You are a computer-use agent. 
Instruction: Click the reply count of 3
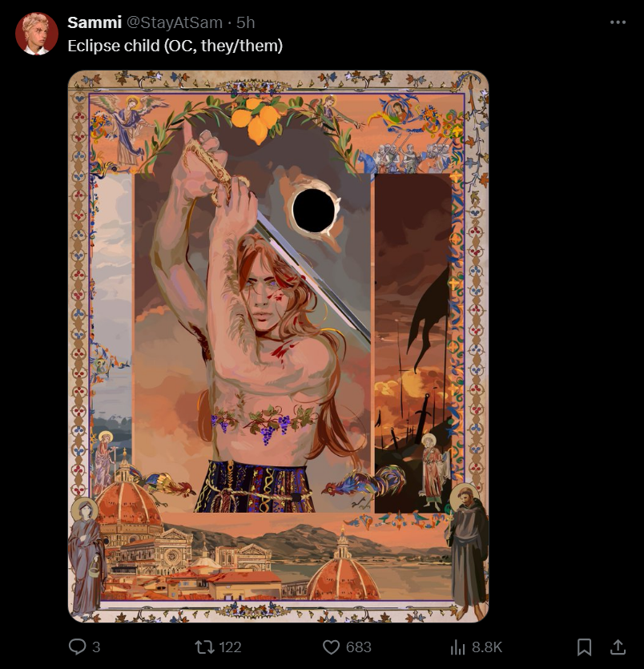coord(96,647)
